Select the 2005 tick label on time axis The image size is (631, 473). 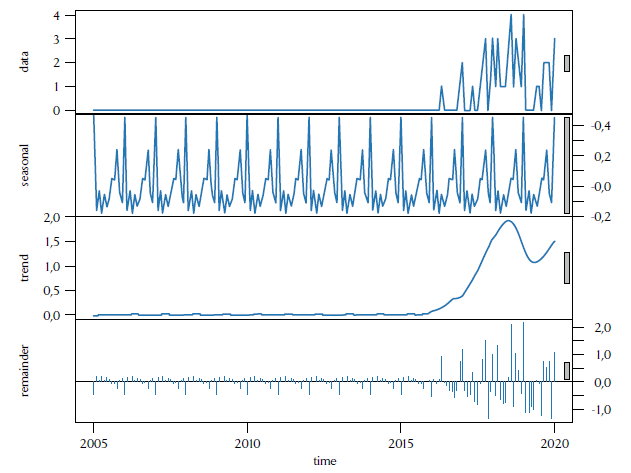click(x=94, y=443)
